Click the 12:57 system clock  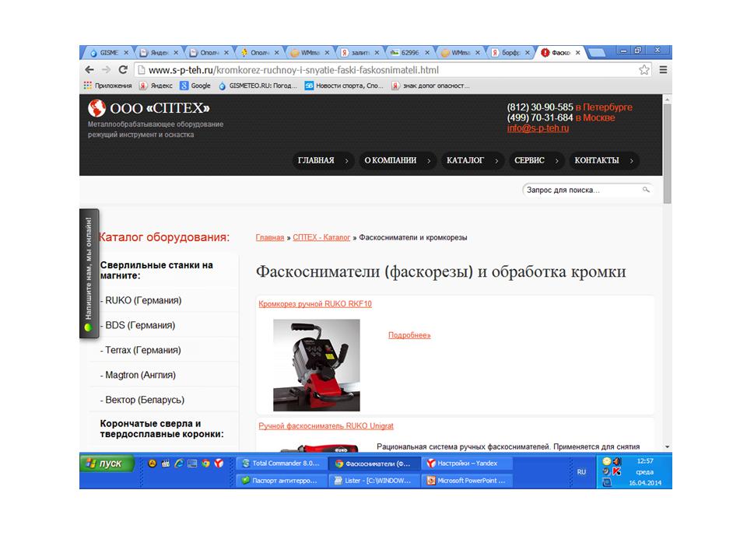(645, 461)
